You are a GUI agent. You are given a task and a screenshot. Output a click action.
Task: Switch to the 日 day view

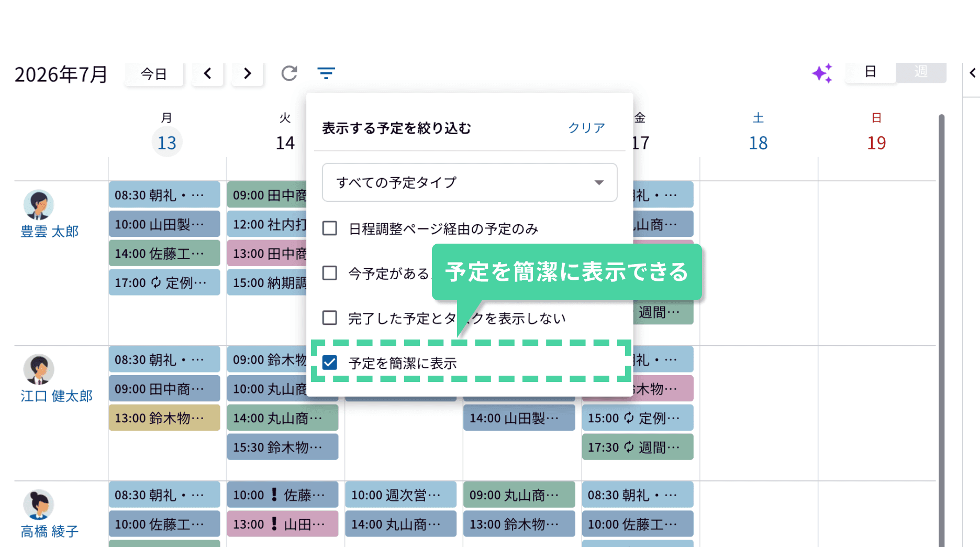click(x=870, y=72)
